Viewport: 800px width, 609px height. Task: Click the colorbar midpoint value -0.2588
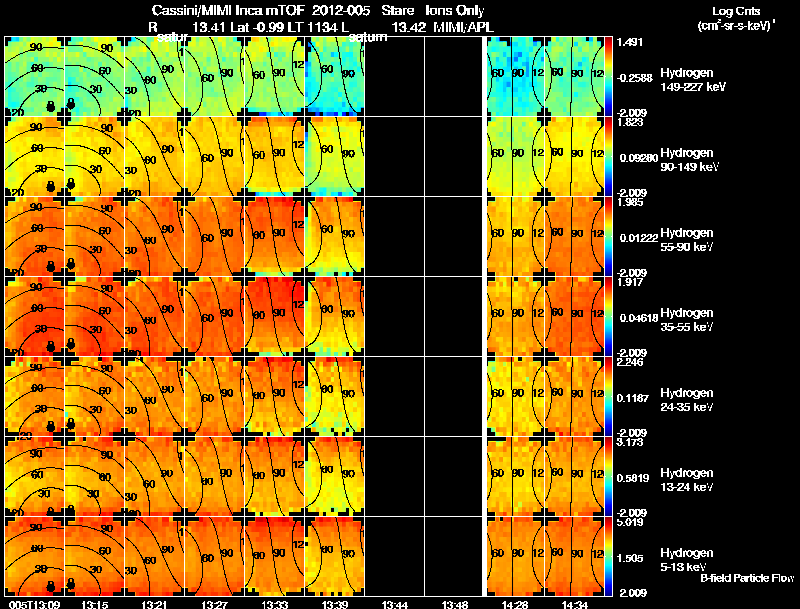click(x=635, y=78)
